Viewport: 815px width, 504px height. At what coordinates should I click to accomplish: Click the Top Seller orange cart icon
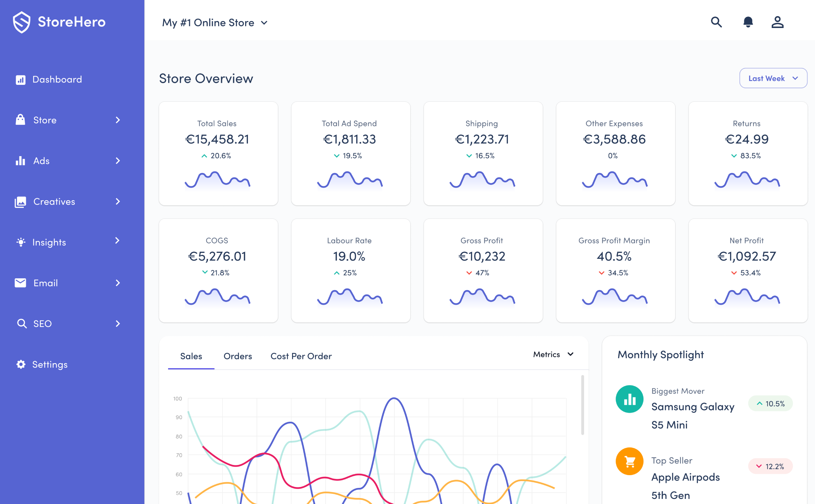630,461
